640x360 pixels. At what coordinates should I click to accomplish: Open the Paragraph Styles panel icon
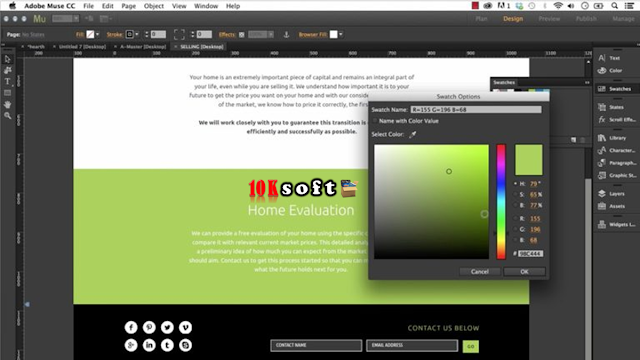pos(602,163)
